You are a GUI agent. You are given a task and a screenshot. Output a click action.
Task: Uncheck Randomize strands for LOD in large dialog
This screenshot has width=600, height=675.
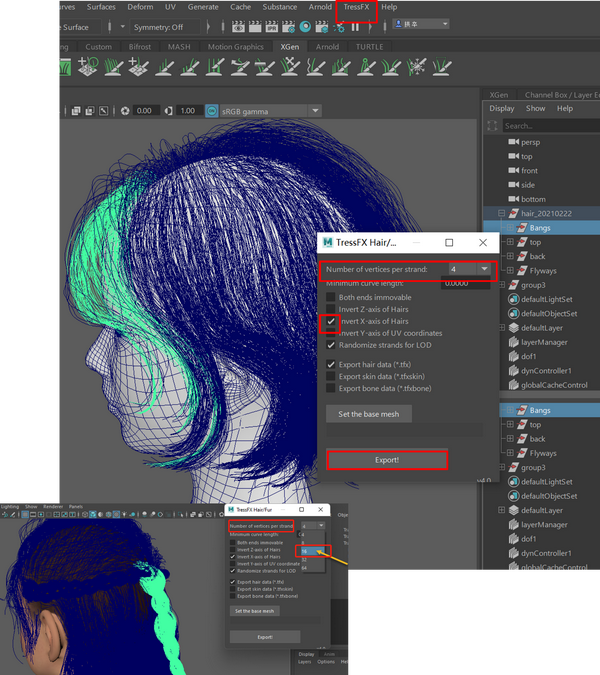[x=331, y=345]
